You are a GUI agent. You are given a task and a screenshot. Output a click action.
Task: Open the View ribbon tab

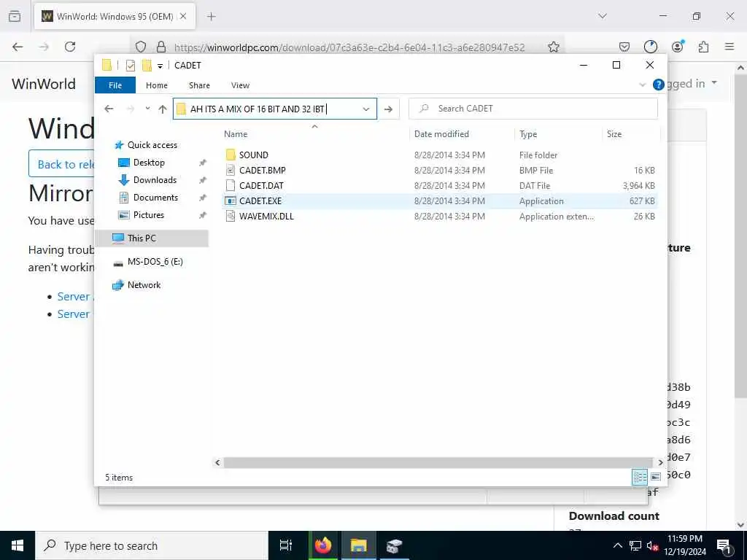[240, 85]
